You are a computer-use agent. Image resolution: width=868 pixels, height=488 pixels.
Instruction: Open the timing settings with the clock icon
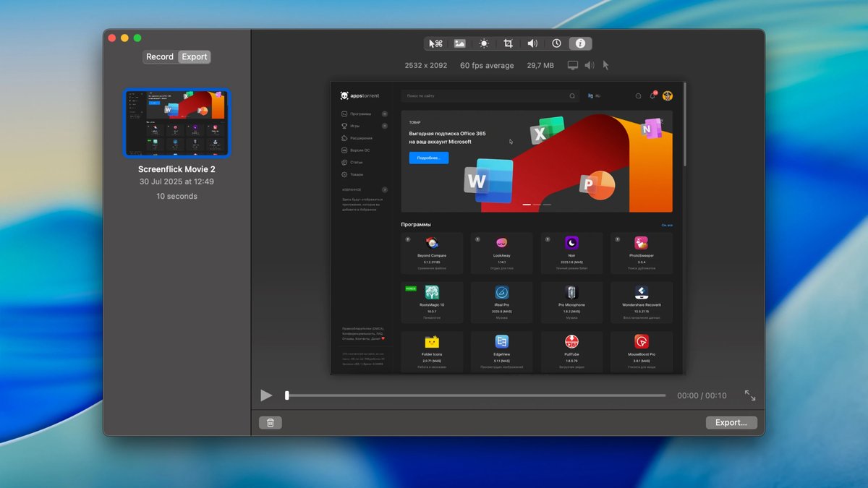pos(556,43)
